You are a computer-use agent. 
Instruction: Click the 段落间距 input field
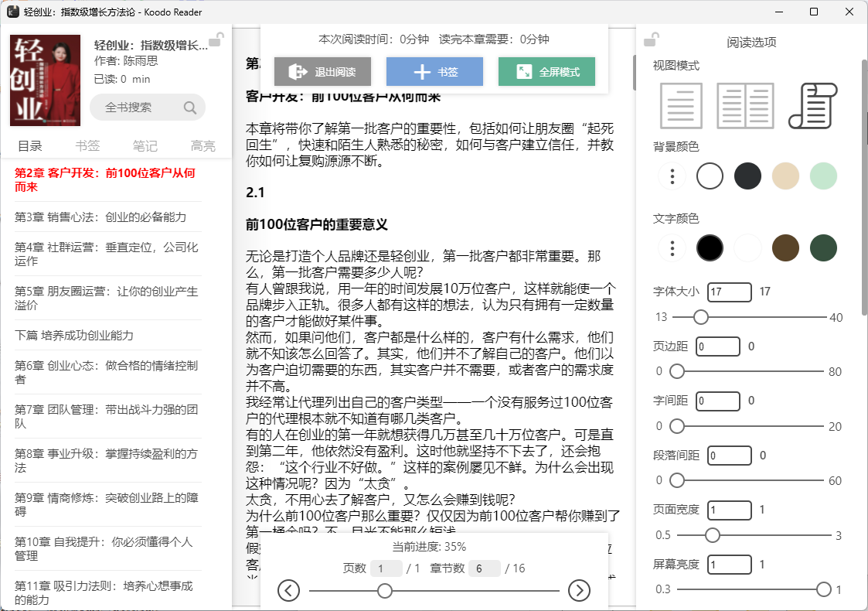point(730,456)
